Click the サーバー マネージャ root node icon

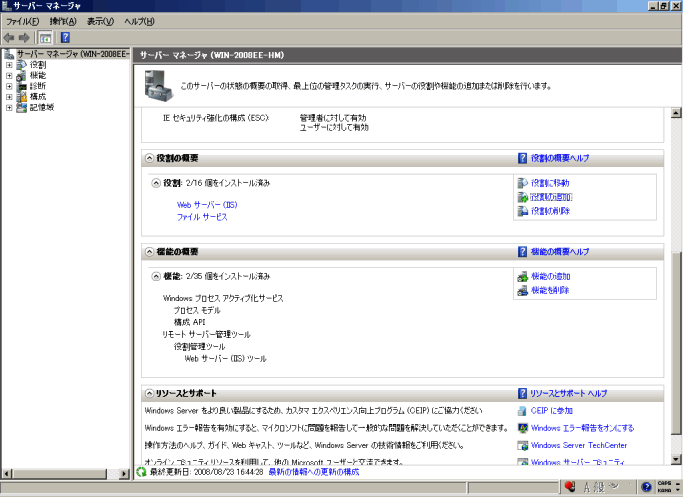click(9, 54)
